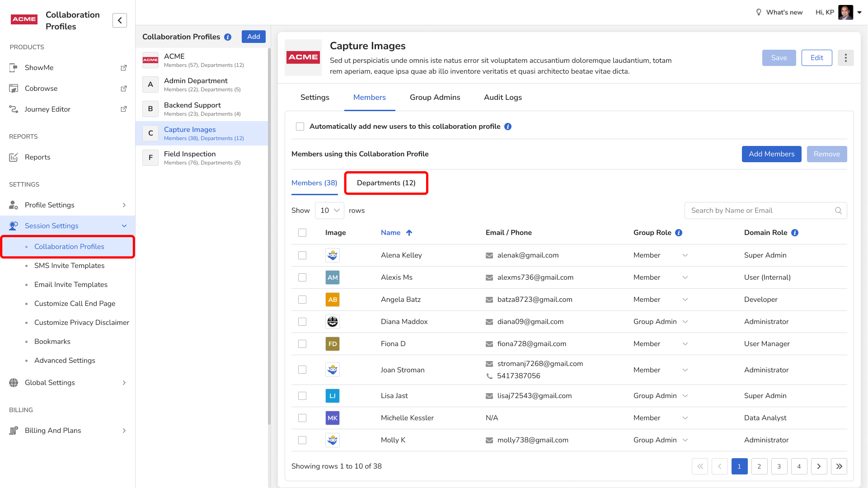The width and height of the screenshot is (868, 488).
Task: Open ShowMe external link icon
Action: pos(123,68)
